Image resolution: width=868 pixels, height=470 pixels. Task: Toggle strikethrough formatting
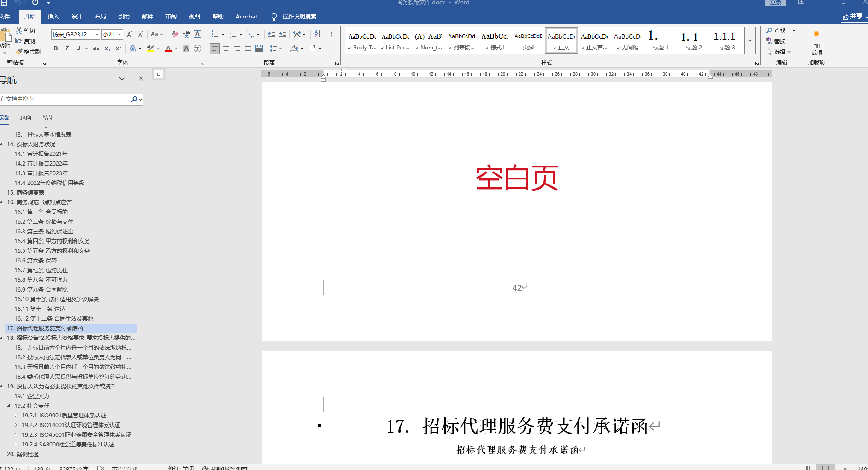(96, 48)
